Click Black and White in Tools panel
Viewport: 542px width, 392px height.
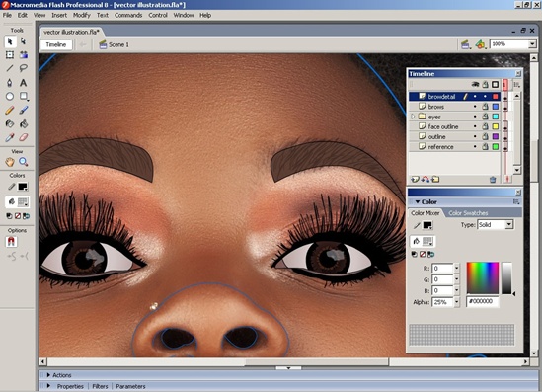click(x=9, y=216)
